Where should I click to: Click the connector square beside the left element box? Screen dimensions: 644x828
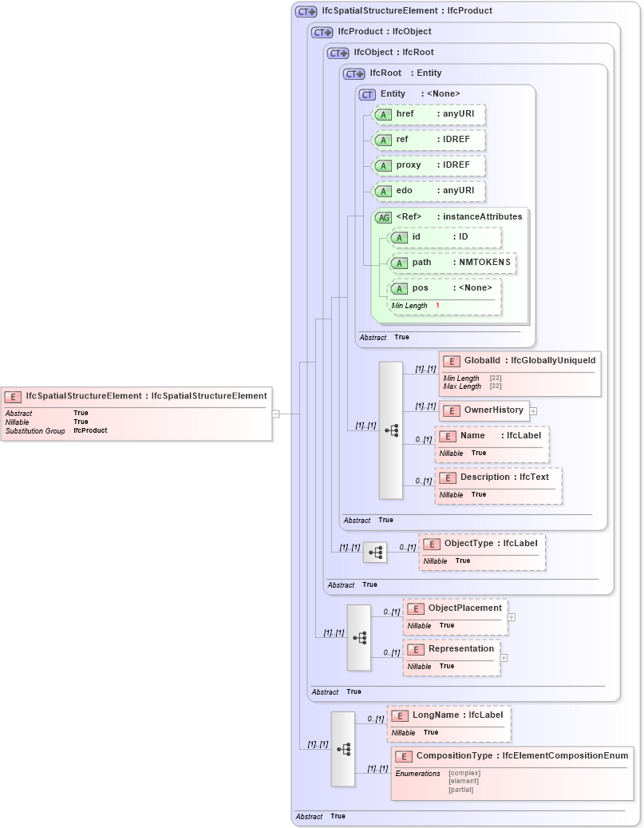point(275,414)
